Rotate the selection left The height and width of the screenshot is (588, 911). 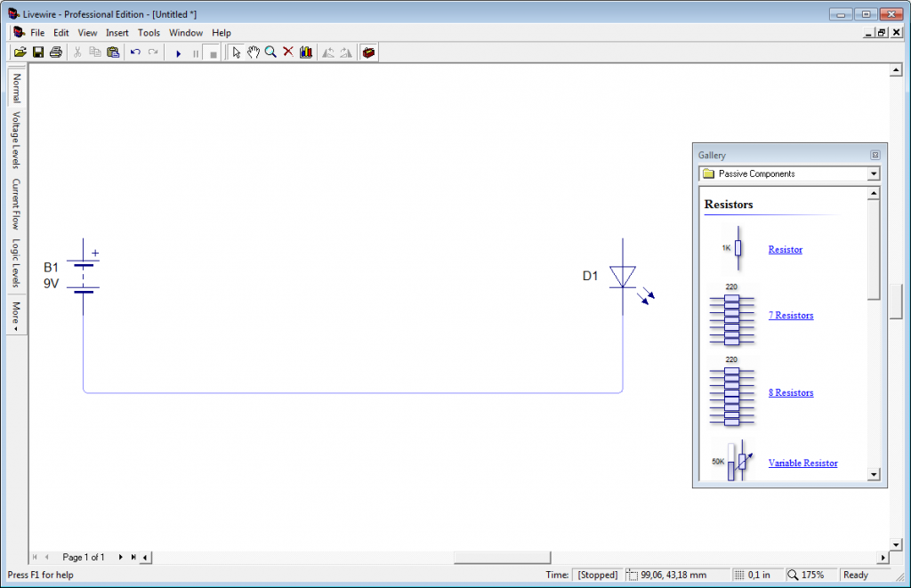click(x=327, y=52)
